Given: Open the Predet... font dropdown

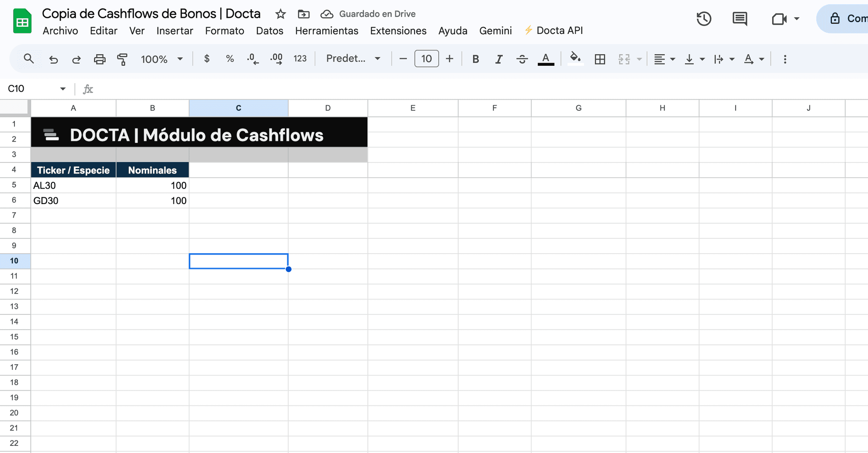Looking at the screenshot, I should pyautogui.click(x=353, y=59).
